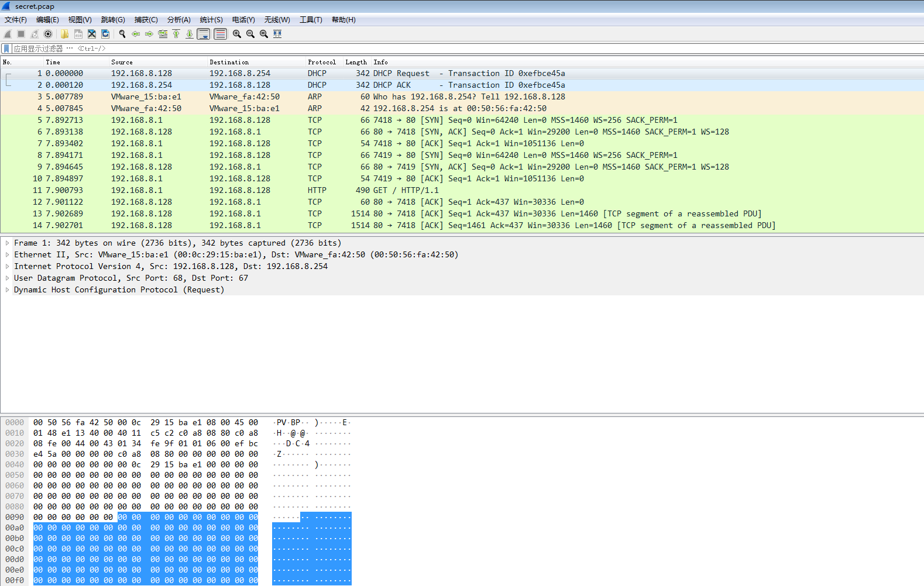Select ARP reply '192.168.8.254 is at' row

coord(462,108)
